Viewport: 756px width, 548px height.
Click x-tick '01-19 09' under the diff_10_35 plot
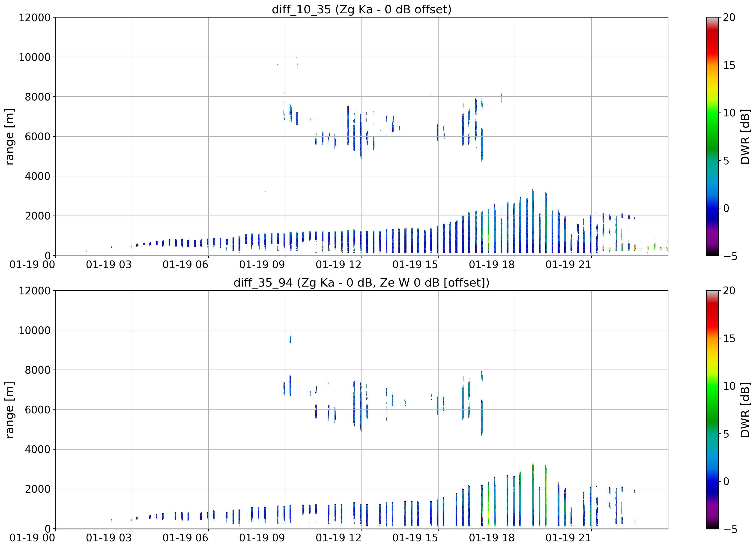tap(262, 265)
